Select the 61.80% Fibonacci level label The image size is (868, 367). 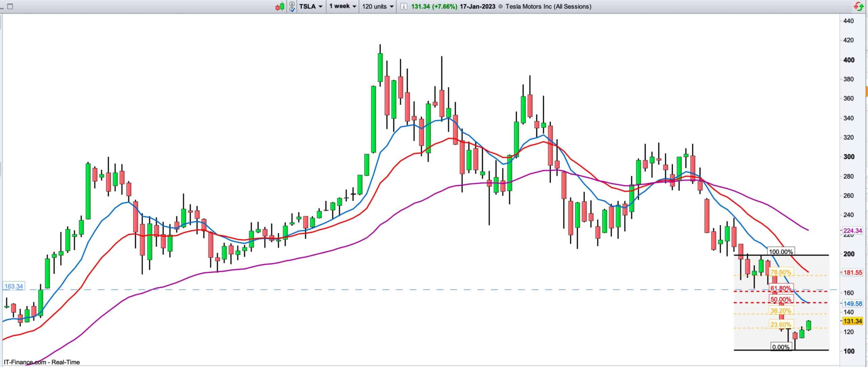click(x=781, y=288)
